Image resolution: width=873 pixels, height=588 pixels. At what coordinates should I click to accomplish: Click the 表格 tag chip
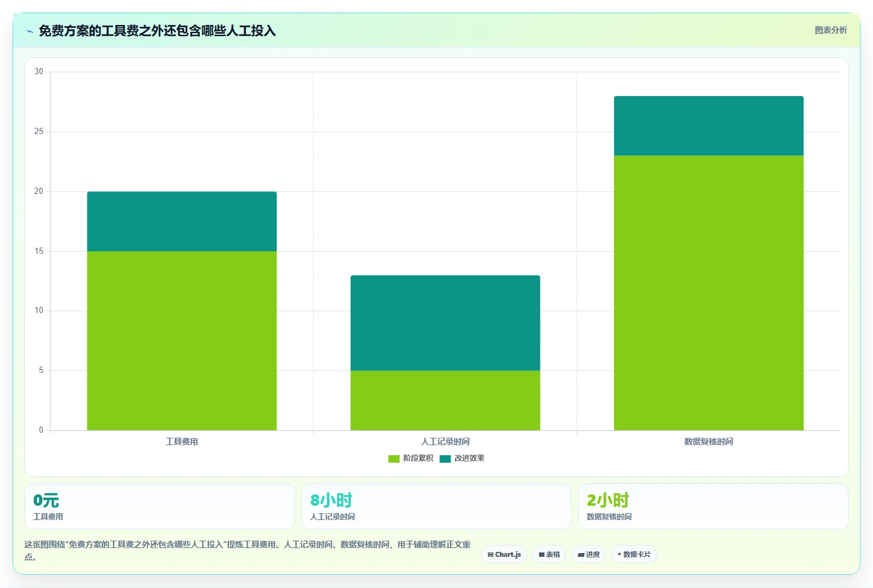(549, 554)
